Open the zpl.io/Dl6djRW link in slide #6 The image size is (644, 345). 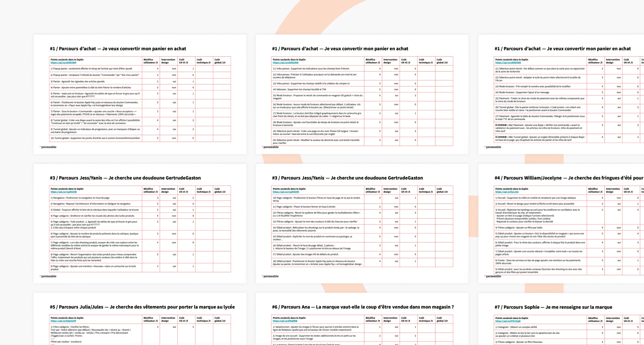(285, 321)
